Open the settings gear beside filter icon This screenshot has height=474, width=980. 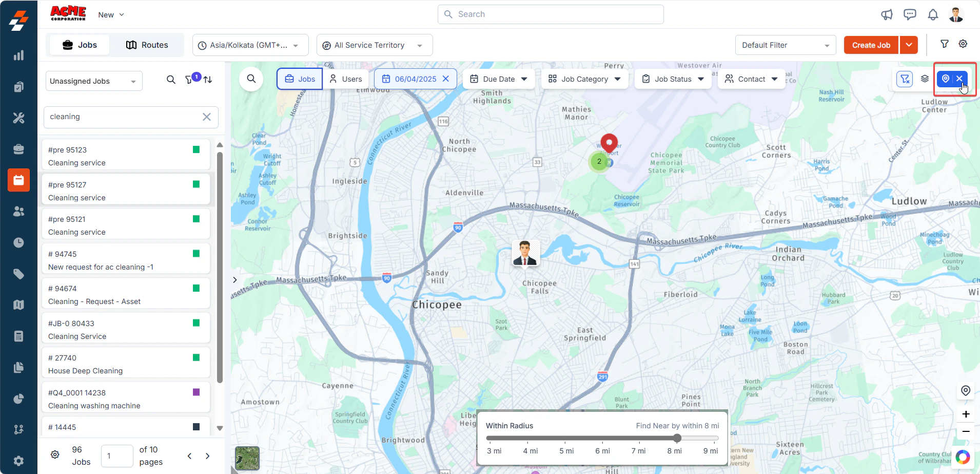click(963, 44)
